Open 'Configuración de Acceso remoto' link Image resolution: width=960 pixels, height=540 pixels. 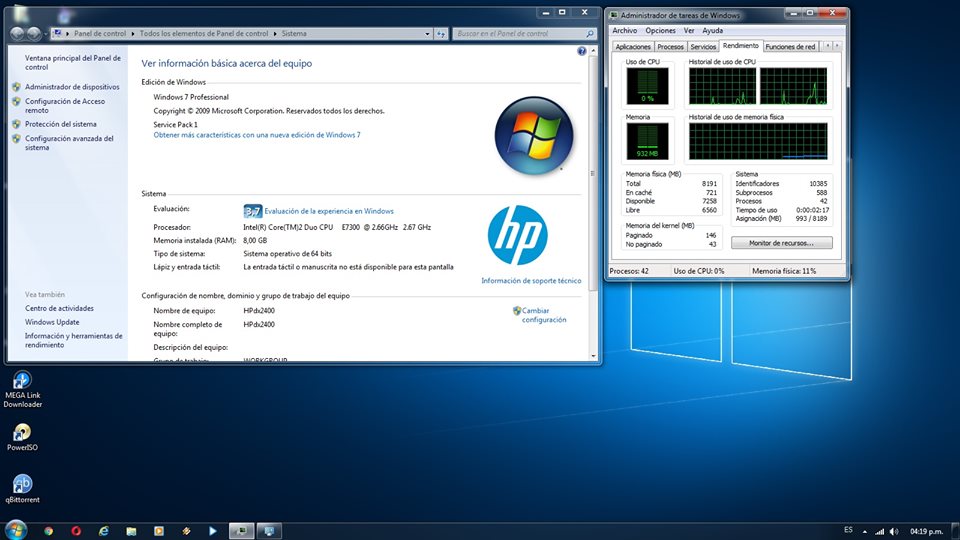(65, 106)
